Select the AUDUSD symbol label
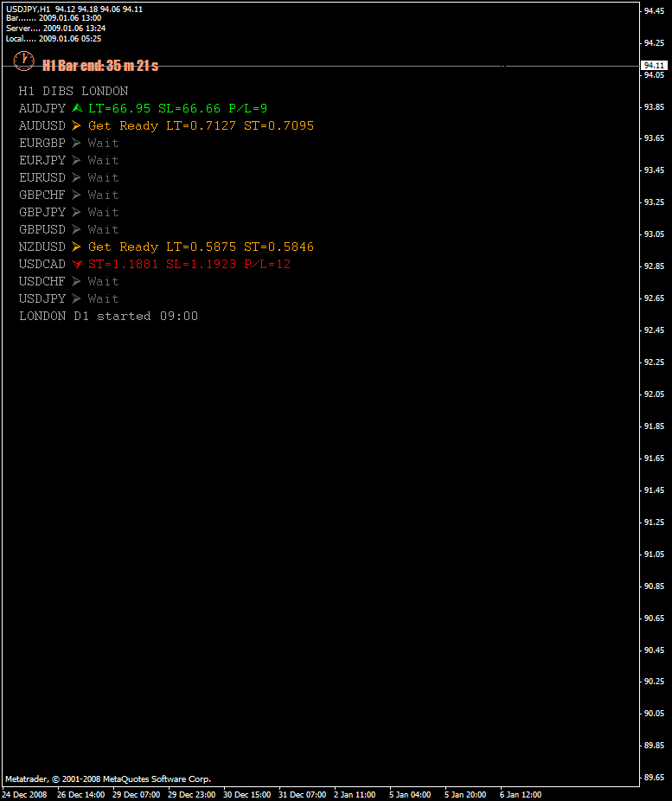The height and width of the screenshot is (801, 672). (x=42, y=125)
